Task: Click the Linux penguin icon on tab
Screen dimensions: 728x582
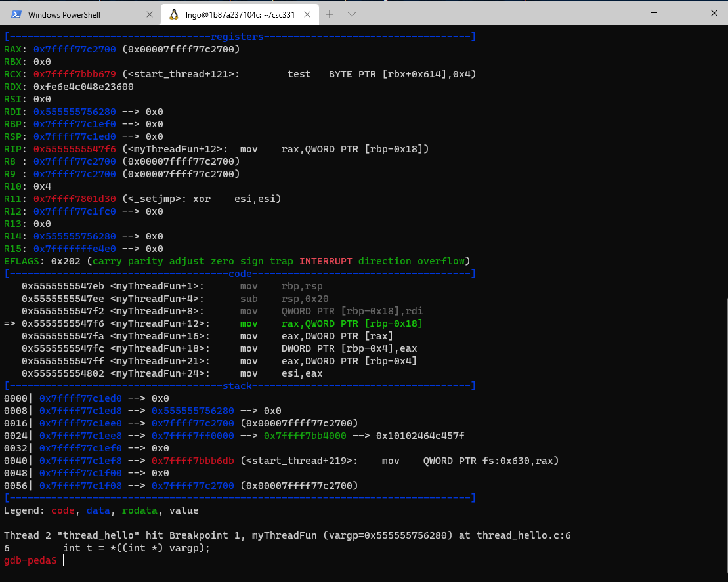Action: [x=174, y=14]
